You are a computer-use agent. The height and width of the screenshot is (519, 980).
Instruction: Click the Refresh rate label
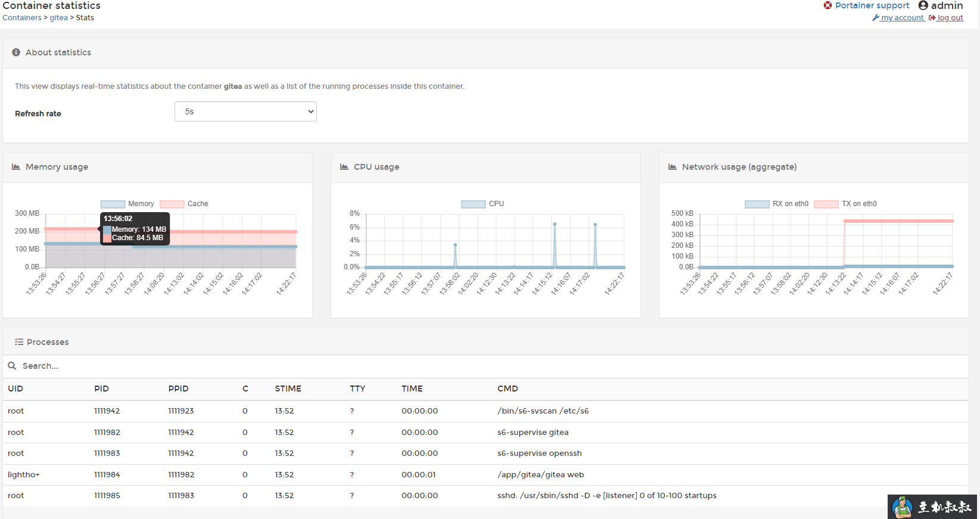coord(38,114)
